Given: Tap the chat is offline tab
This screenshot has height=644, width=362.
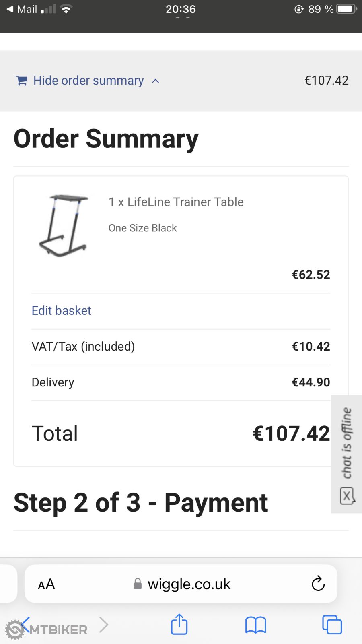Looking at the screenshot, I should pyautogui.click(x=347, y=443).
